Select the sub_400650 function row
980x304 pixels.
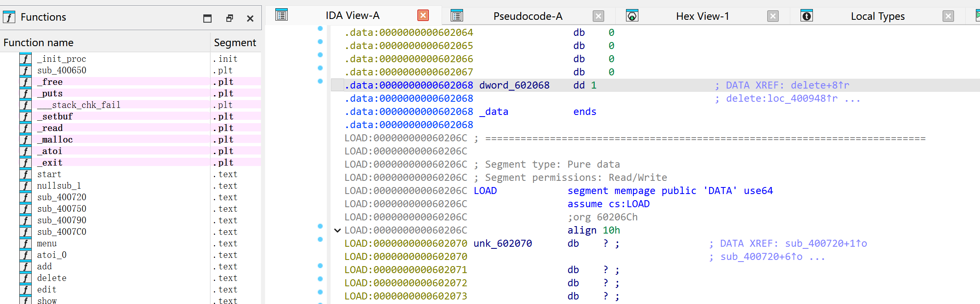130,70
